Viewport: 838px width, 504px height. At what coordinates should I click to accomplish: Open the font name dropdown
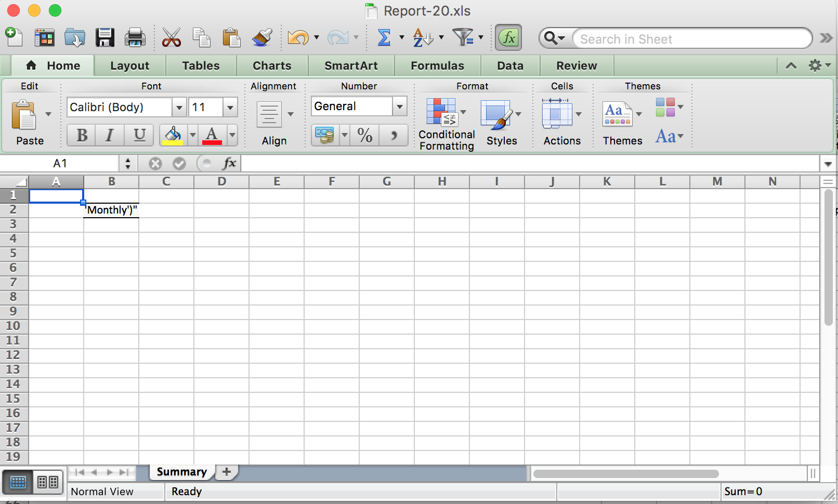[179, 107]
